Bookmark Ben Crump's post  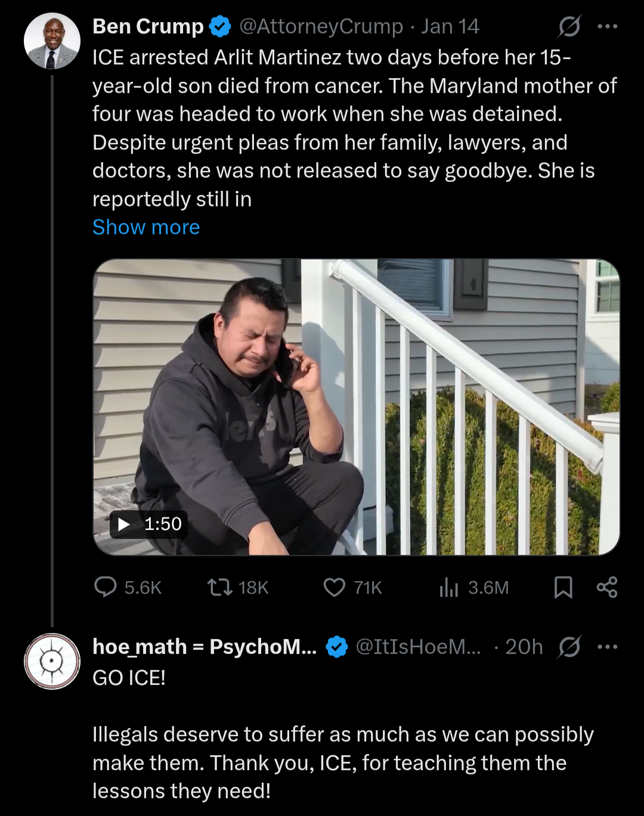pos(563,587)
